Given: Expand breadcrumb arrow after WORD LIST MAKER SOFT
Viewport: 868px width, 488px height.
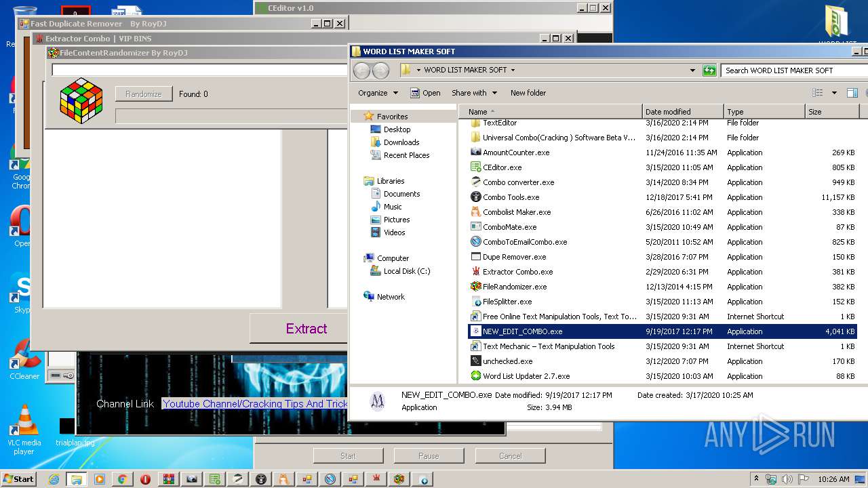Looking at the screenshot, I should coord(513,70).
